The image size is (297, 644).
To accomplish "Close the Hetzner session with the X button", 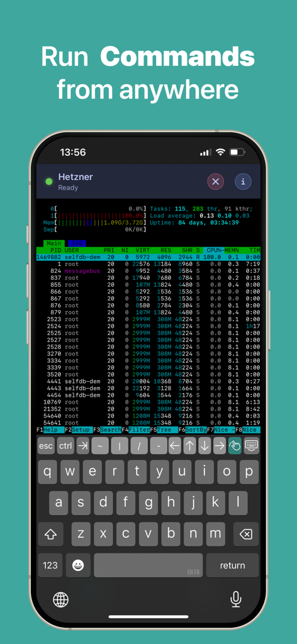I will coord(215,182).
